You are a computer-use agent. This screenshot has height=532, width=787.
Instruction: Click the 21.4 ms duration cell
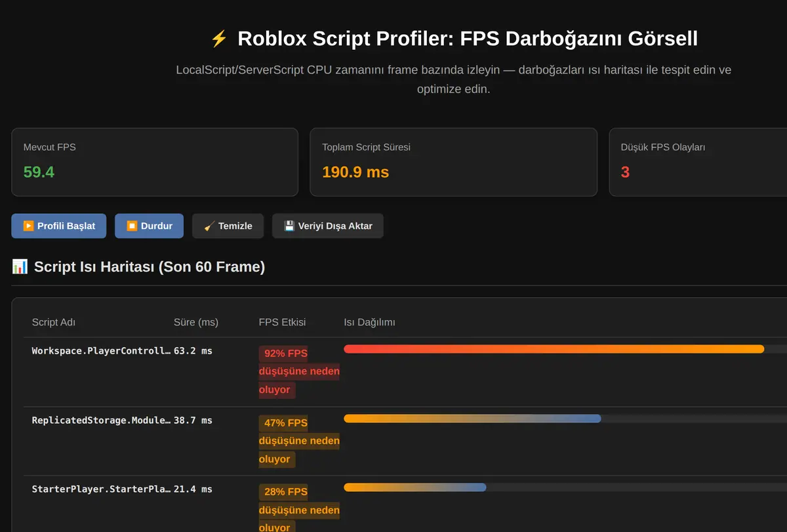pos(193,489)
